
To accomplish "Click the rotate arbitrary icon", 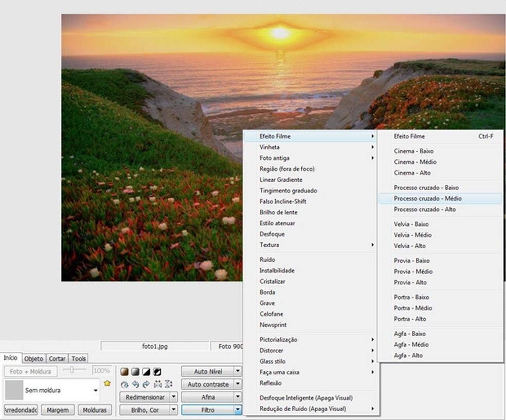I will point(124,385).
